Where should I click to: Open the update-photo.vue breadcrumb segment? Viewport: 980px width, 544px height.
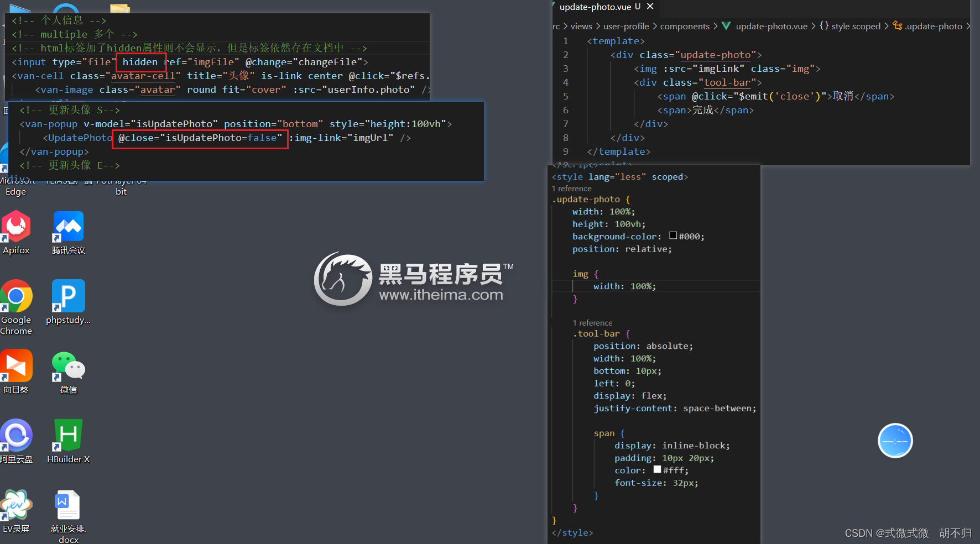tap(772, 26)
